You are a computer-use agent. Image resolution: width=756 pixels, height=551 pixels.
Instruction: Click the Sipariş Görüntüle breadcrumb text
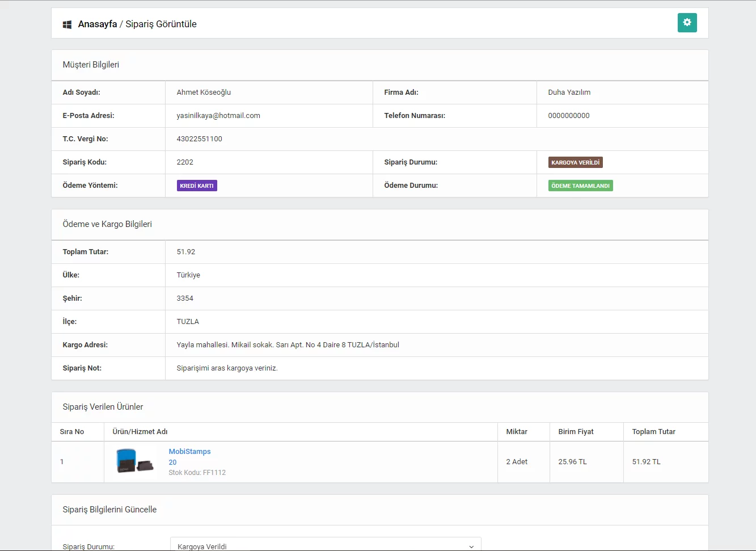click(x=161, y=24)
